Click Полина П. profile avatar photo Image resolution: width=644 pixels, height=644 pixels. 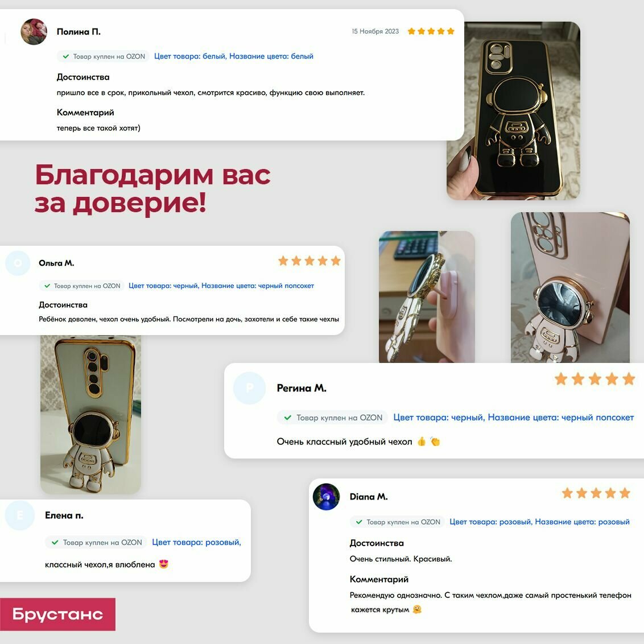coord(34,32)
